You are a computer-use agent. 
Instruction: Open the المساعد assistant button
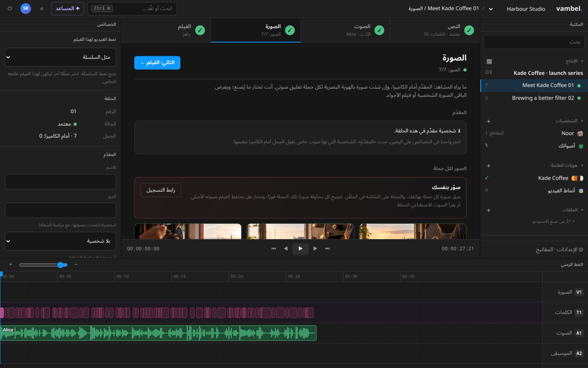[68, 8]
